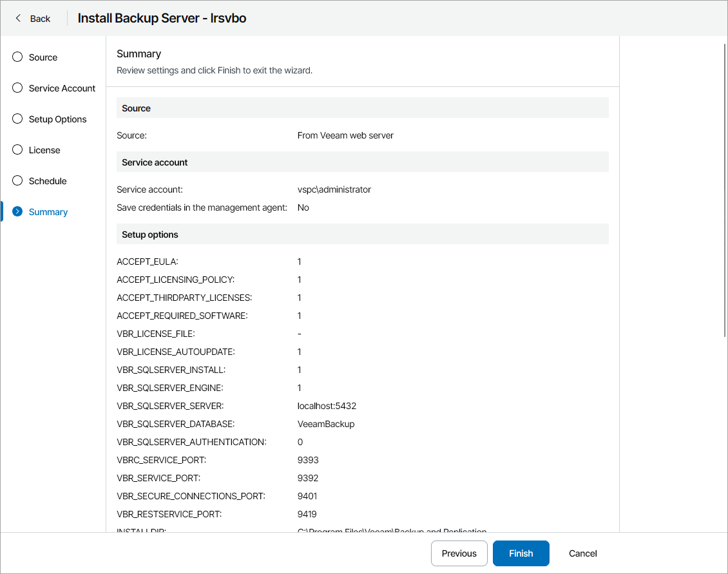This screenshot has height=574, width=728.
Task: Click the Service Account step circle icon
Action: tap(17, 88)
